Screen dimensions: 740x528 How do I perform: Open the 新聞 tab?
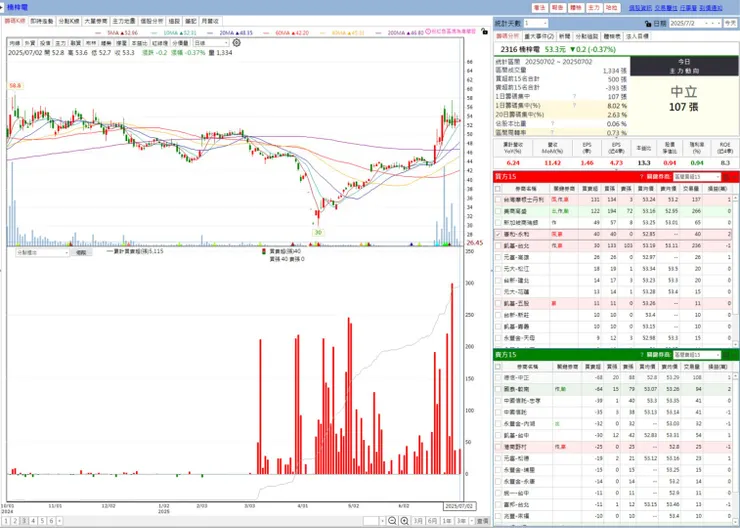tap(564, 36)
